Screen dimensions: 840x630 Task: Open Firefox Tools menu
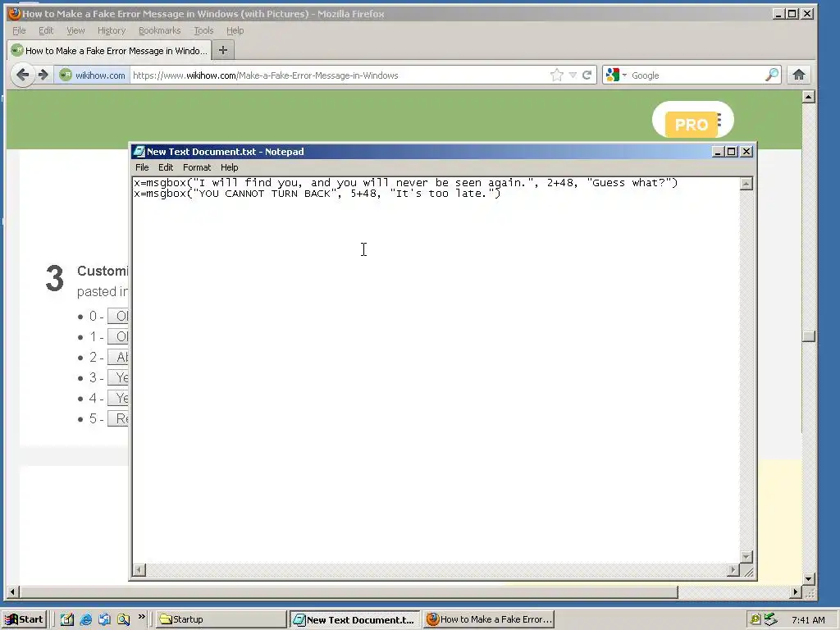pos(203,30)
